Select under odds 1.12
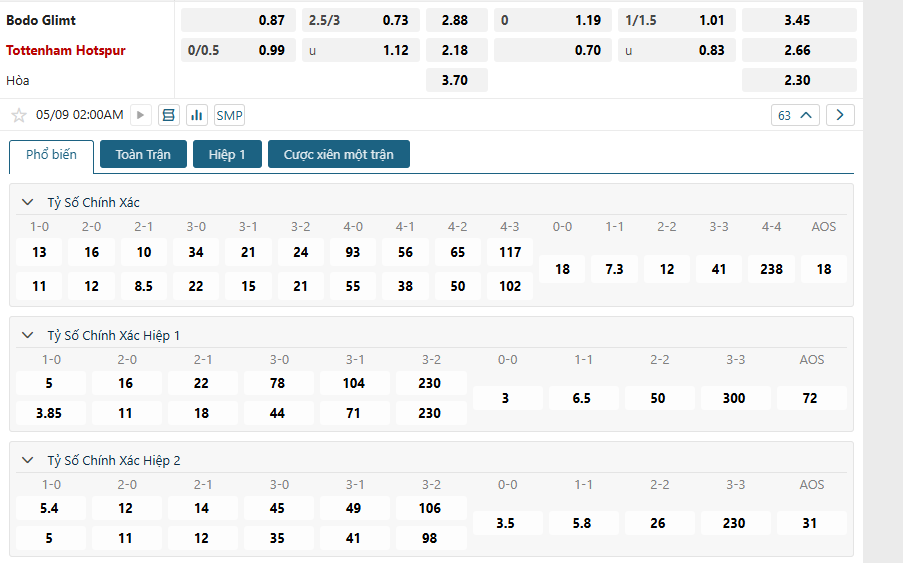 coord(361,50)
